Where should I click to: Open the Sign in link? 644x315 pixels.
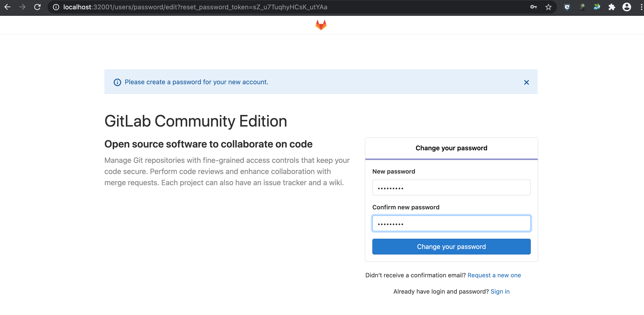click(x=500, y=291)
